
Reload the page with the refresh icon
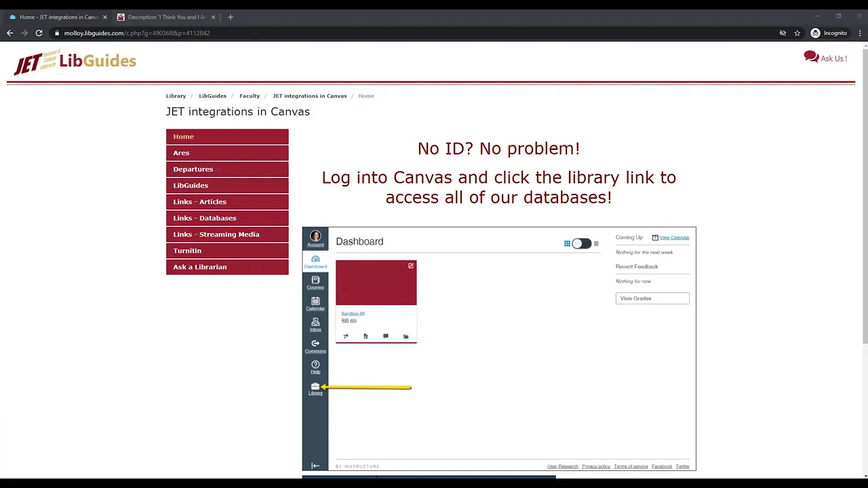(x=39, y=33)
